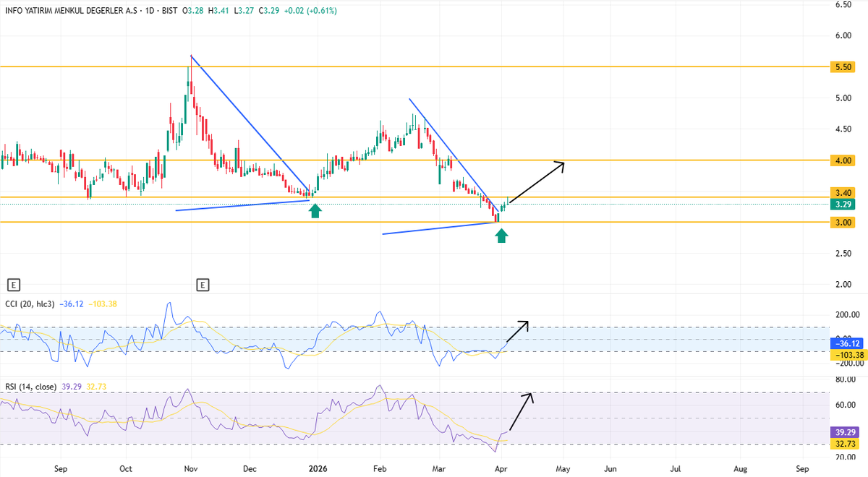This screenshot has height=477, width=868.
Task: Click the Nov label on time axis
Action: tap(192, 469)
